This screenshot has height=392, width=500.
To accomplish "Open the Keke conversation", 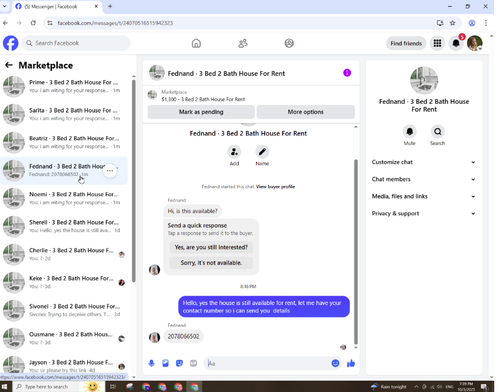I will tap(63, 282).
